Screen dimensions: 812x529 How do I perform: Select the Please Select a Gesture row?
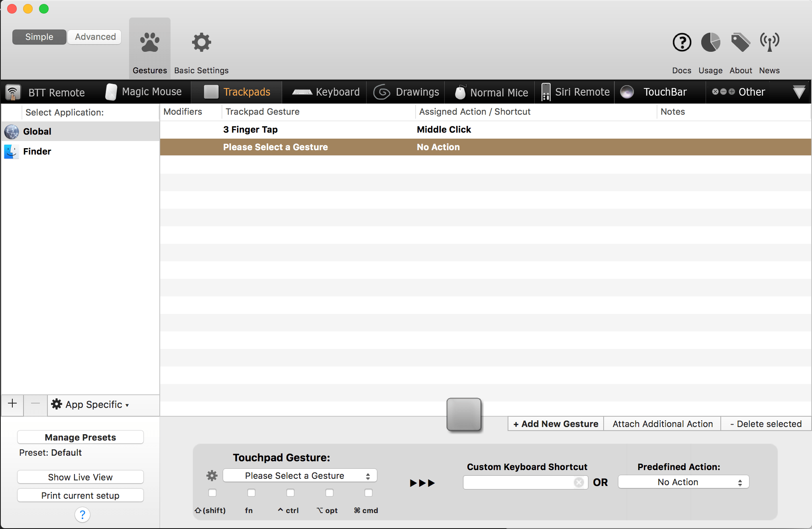point(485,147)
